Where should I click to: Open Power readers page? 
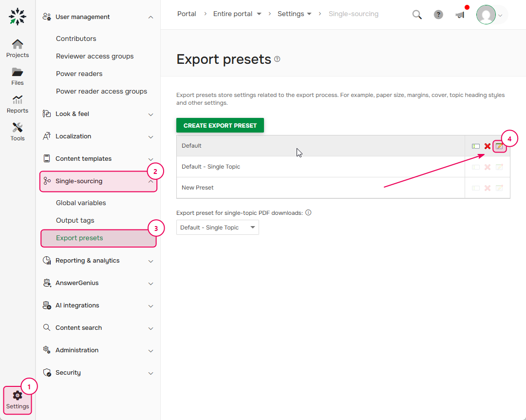click(79, 74)
